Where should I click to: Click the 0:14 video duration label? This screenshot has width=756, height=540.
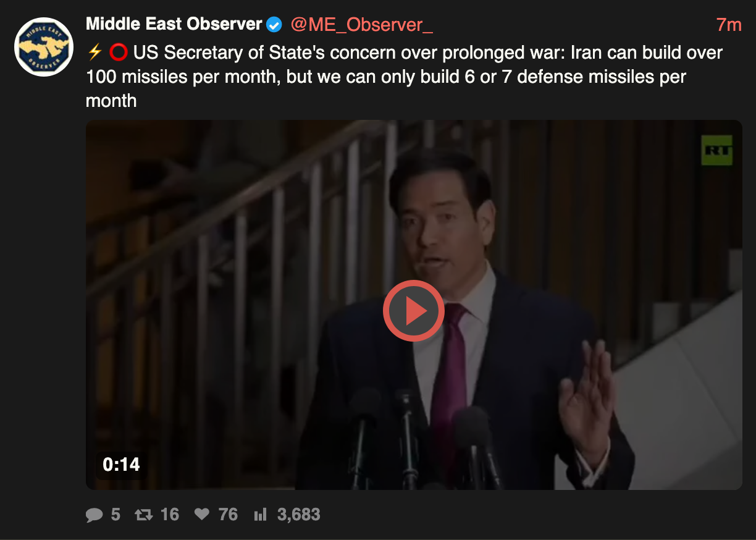[x=121, y=464]
